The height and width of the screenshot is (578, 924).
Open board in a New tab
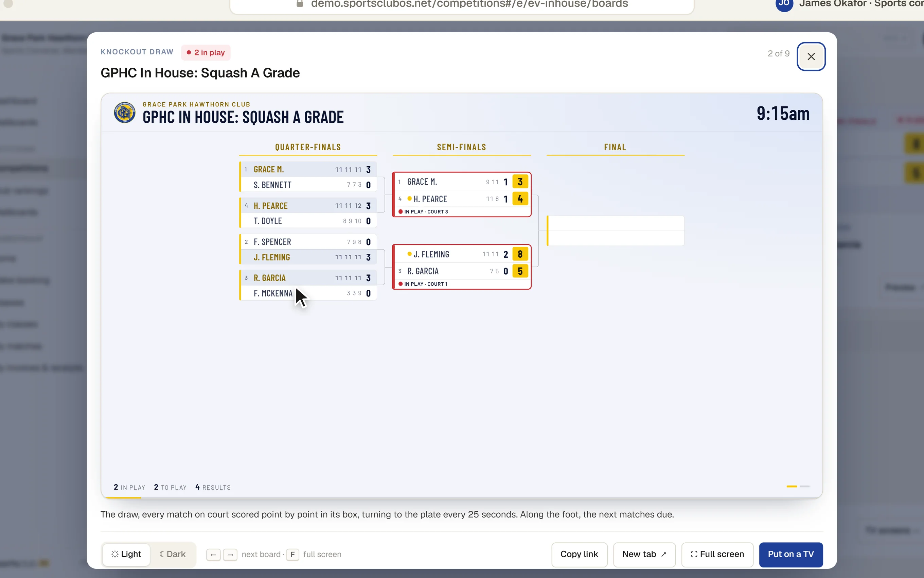(644, 554)
